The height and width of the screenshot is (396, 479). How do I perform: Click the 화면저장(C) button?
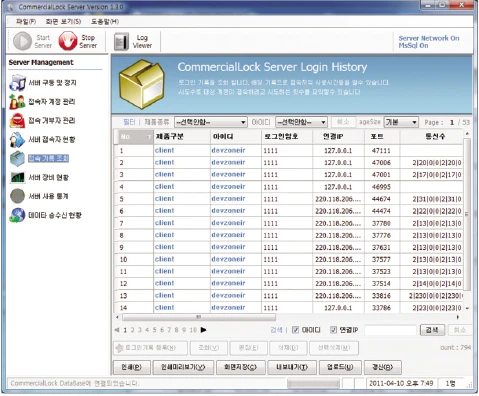click(x=240, y=367)
